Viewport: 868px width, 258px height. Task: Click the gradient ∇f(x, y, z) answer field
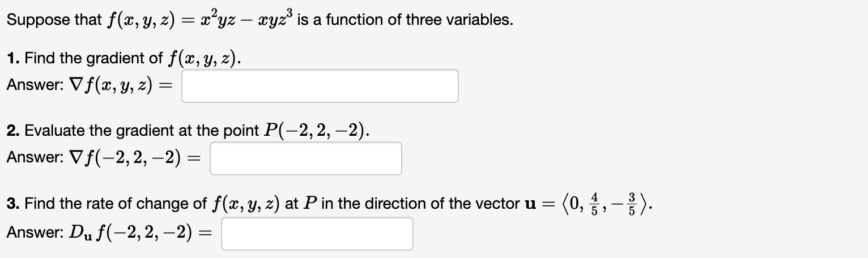coord(320,86)
